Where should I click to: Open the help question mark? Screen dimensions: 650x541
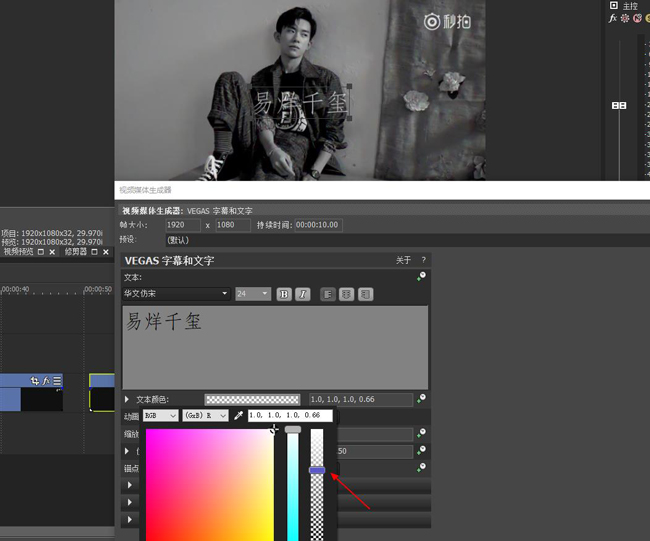click(x=423, y=260)
